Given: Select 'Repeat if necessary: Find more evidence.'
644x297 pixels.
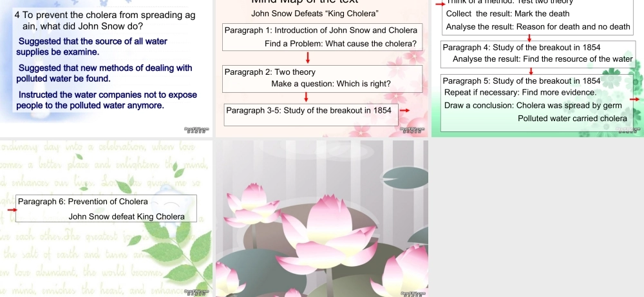Looking at the screenshot, I should [x=520, y=92].
